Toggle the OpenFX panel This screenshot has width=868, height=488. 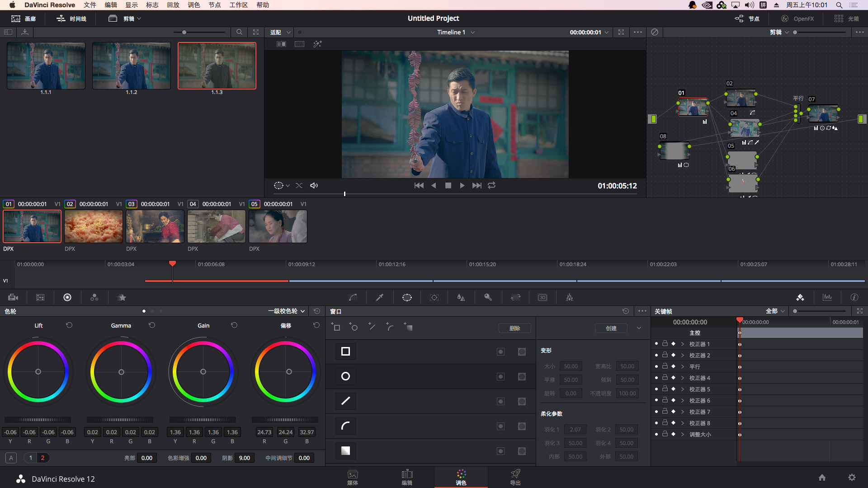(x=797, y=19)
